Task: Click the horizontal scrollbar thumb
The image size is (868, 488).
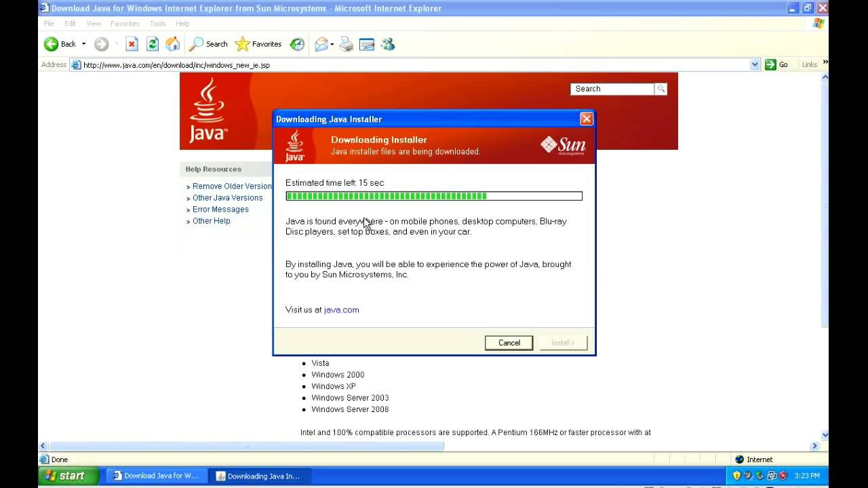Action: tap(246, 446)
